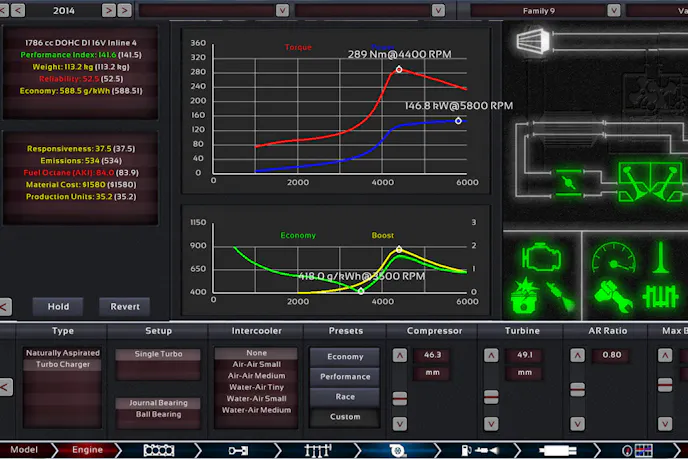Open the engine block bottom-end tab icon
Screen dimensions: 688x459
pos(159,450)
